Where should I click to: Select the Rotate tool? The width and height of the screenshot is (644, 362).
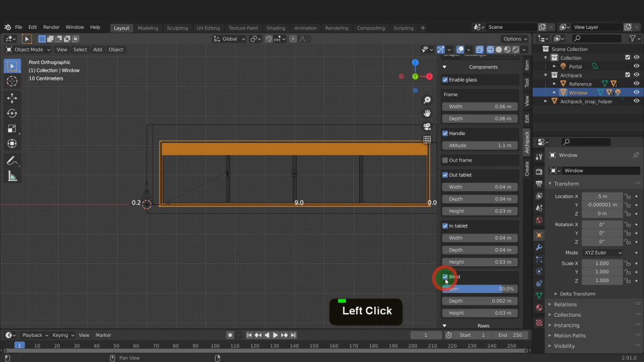pos(12,113)
